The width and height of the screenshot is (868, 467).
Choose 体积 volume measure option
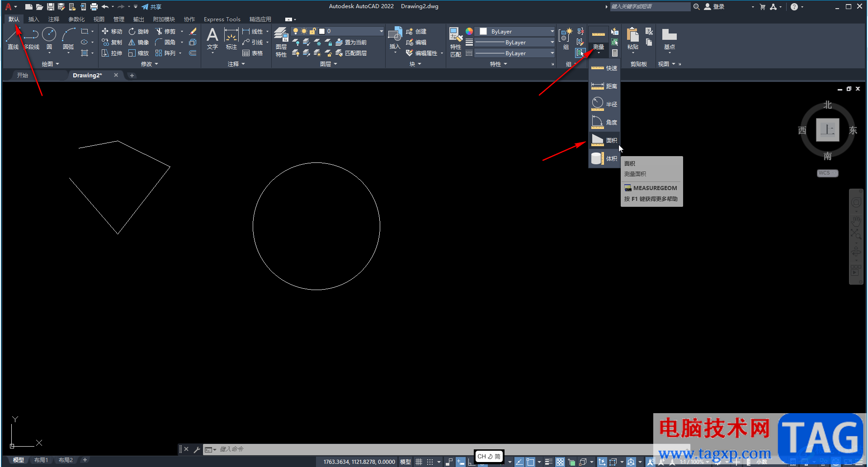click(x=604, y=158)
